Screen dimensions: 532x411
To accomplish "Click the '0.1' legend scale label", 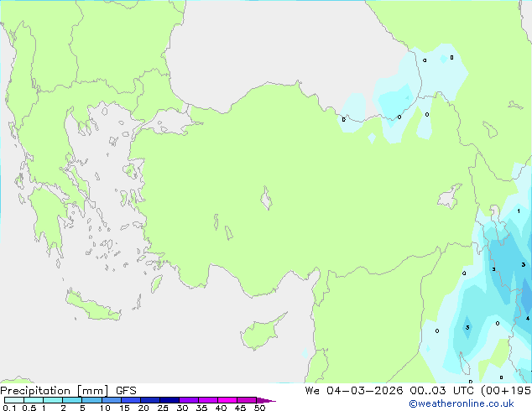I will 9,408.
